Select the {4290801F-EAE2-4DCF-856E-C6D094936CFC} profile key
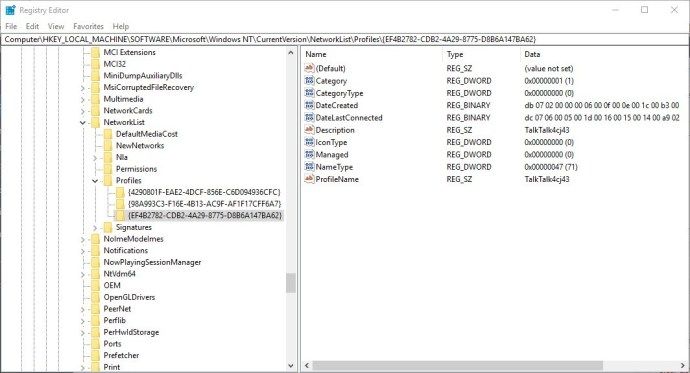Image resolution: width=690 pixels, height=373 pixels. (x=204, y=192)
